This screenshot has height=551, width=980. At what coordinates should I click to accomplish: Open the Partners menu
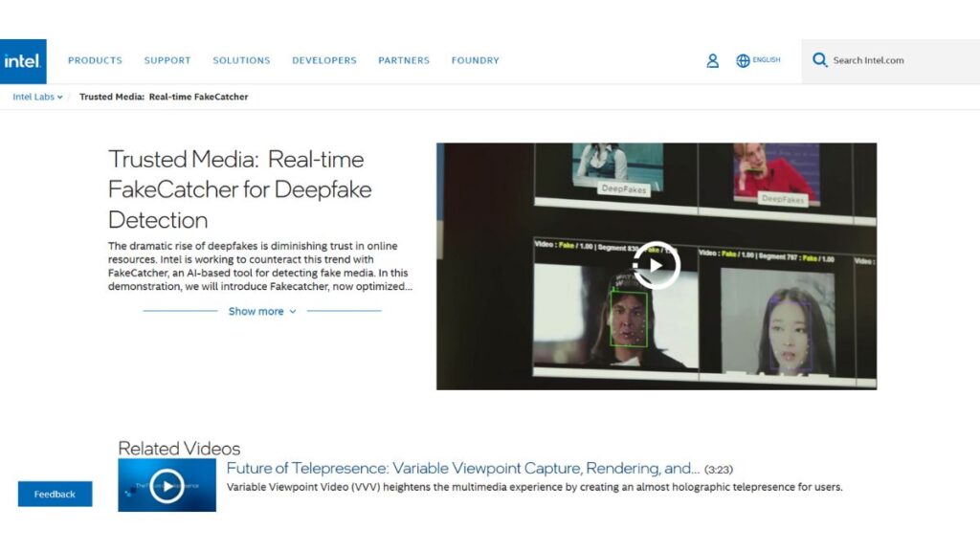tap(404, 60)
